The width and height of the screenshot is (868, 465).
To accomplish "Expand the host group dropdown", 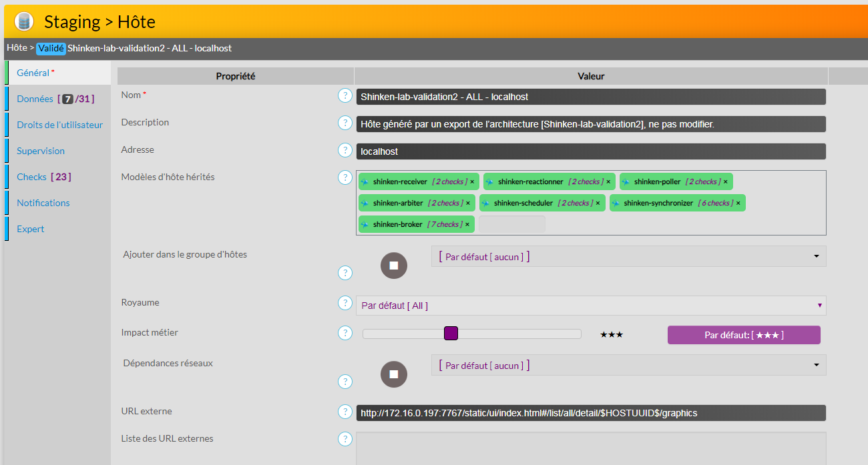I will click(816, 256).
